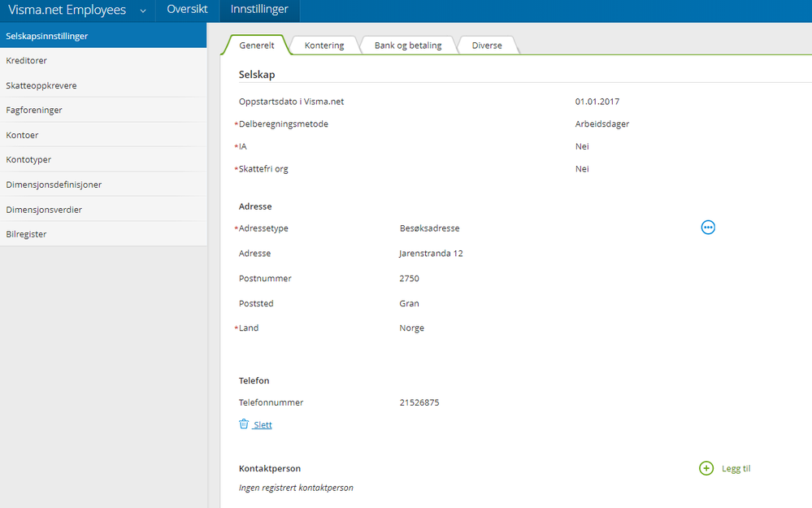The width and height of the screenshot is (812, 508).
Task: Switch to the Generelt tab
Action: click(257, 45)
